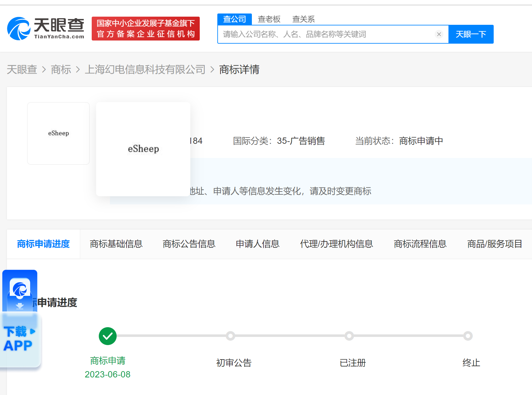The width and height of the screenshot is (532, 395).
Task: Switch to 商标公告信息 tab
Action: click(189, 244)
